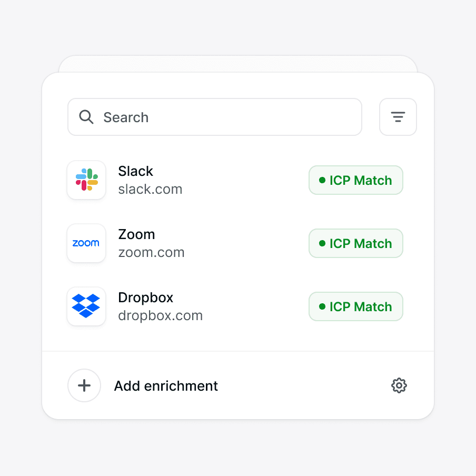The height and width of the screenshot is (476, 476).
Task: Focus the Search input field
Action: (x=215, y=117)
